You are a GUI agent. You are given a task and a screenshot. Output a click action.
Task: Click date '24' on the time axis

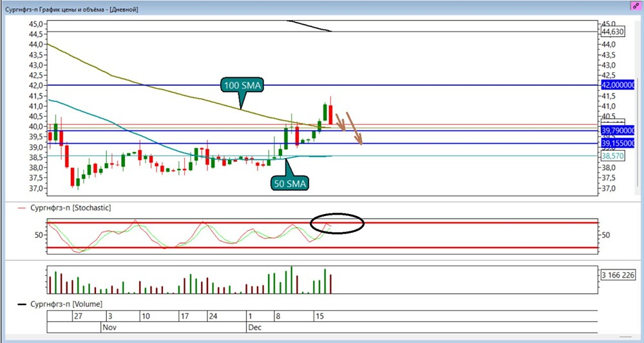click(213, 317)
